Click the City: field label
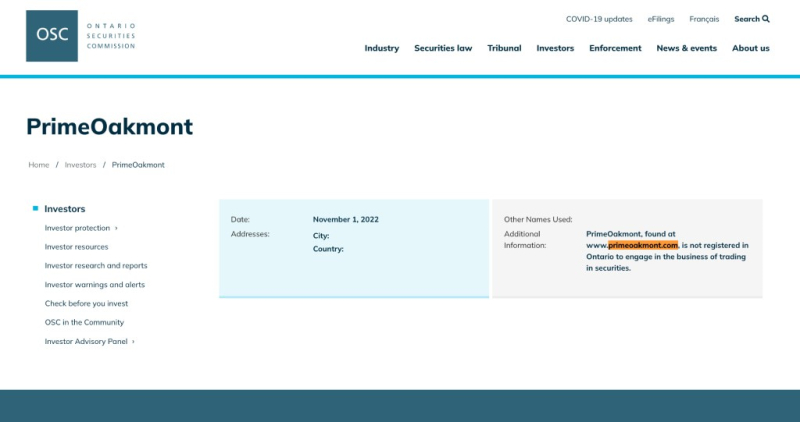800x422 pixels. pos(321,236)
